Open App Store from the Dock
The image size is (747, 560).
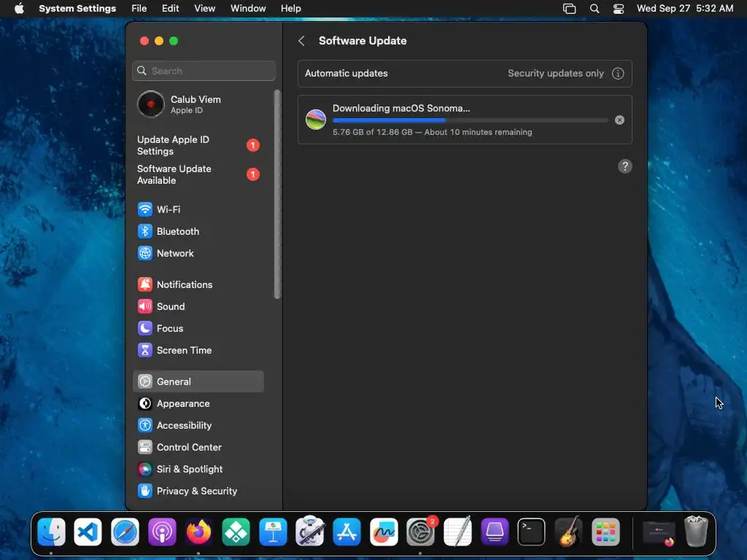pos(347,532)
